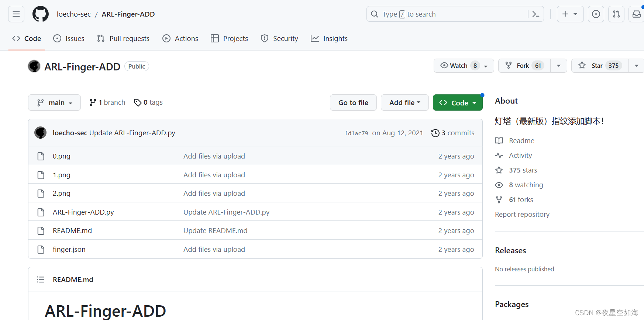Viewport: 644px width, 320px height.
Task: Click Report repository link
Action: (522, 214)
